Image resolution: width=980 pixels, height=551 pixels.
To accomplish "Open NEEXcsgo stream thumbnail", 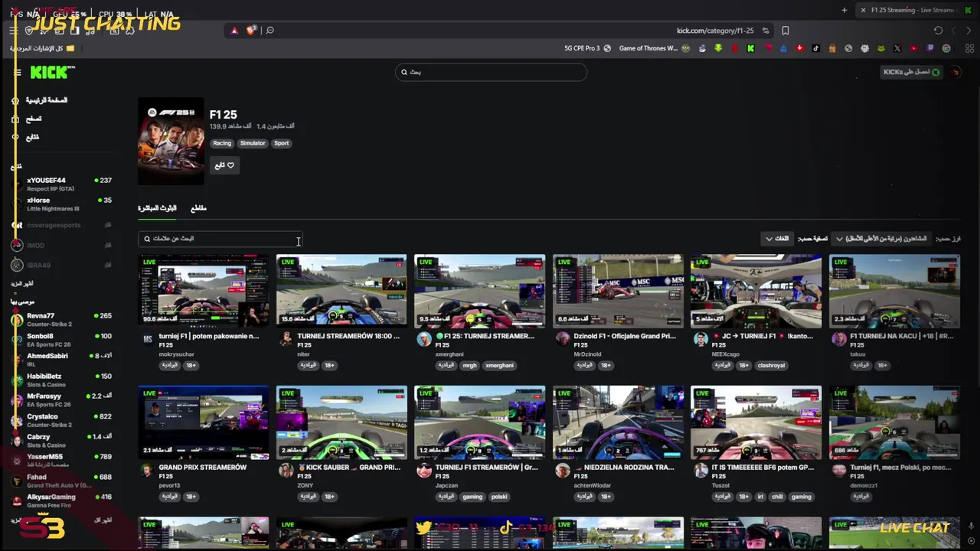I will (x=756, y=292).
